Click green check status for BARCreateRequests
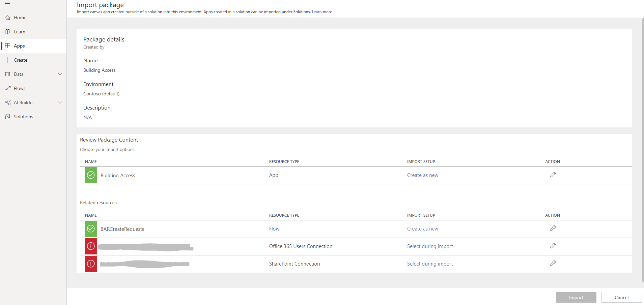 (91, 229)
